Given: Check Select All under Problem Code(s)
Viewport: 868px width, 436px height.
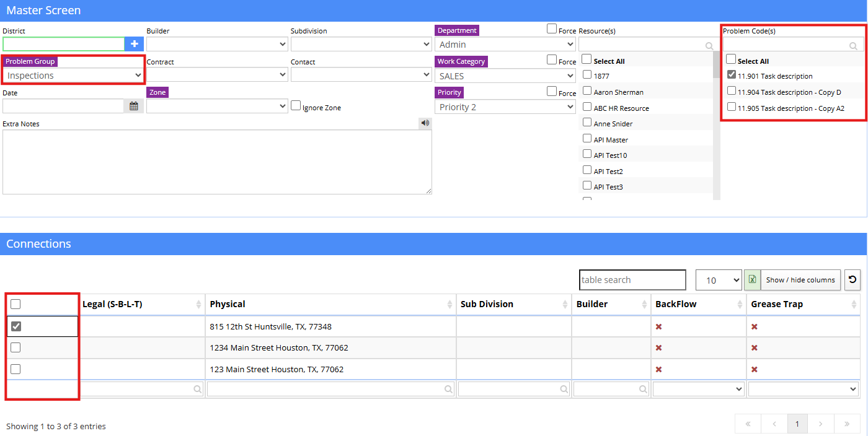Looking at the screenshot, I should [x=731, y=59].
